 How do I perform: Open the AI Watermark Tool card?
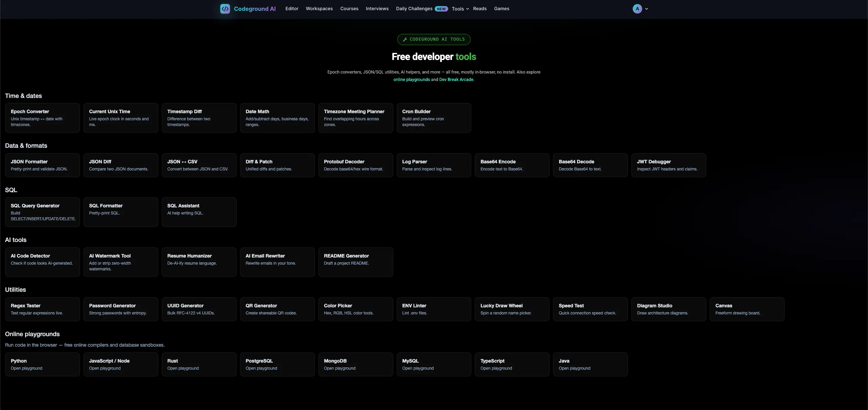pos(121,262)
